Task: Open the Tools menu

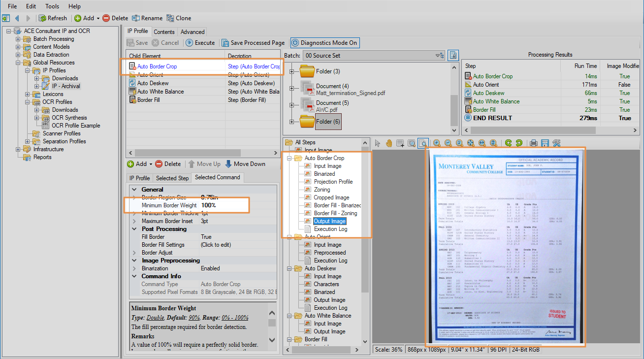Action: coord(52,6)
